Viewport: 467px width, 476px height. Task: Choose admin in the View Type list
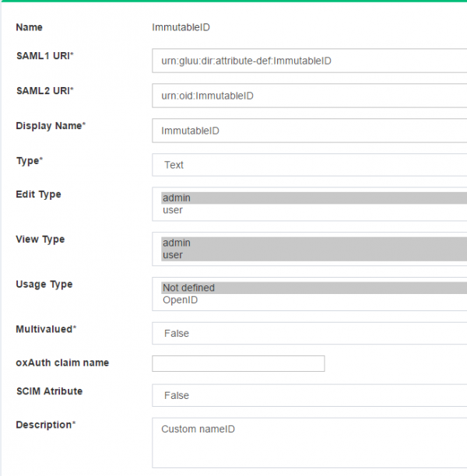pyautogui.click(x=176, y=243)
